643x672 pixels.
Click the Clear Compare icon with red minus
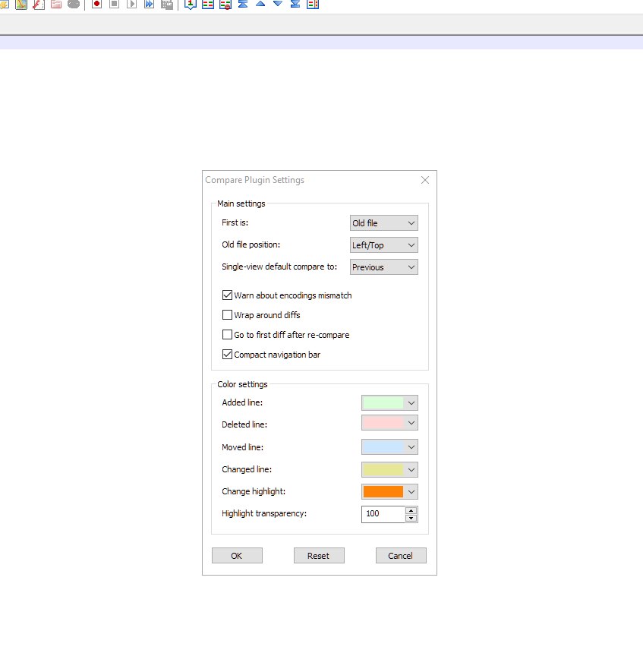pyautogui.click(x=225, y=5)
